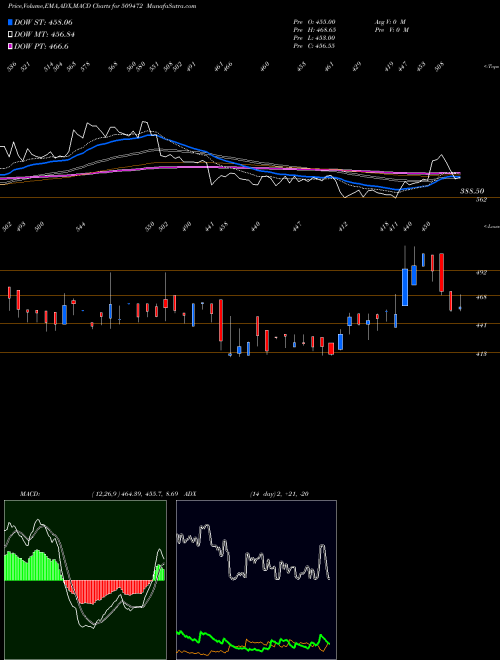This screenshot has width=500, height=660.
Task: Click the tallest blue candlestick near 492
Action: 405,287
